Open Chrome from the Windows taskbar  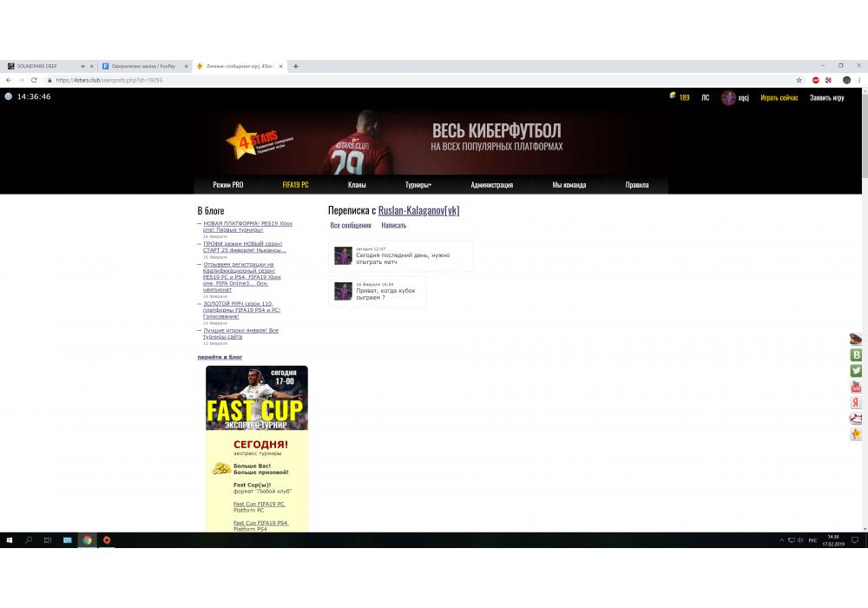pos(87,540)
